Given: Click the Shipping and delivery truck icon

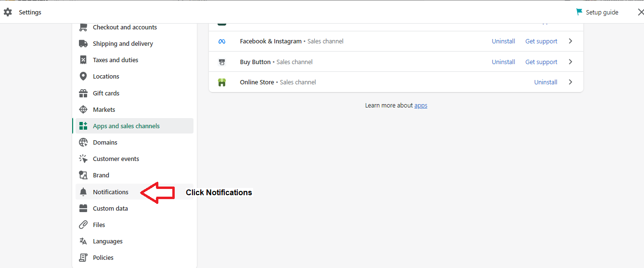Looking at the screenshot, I should click(83, 43).
